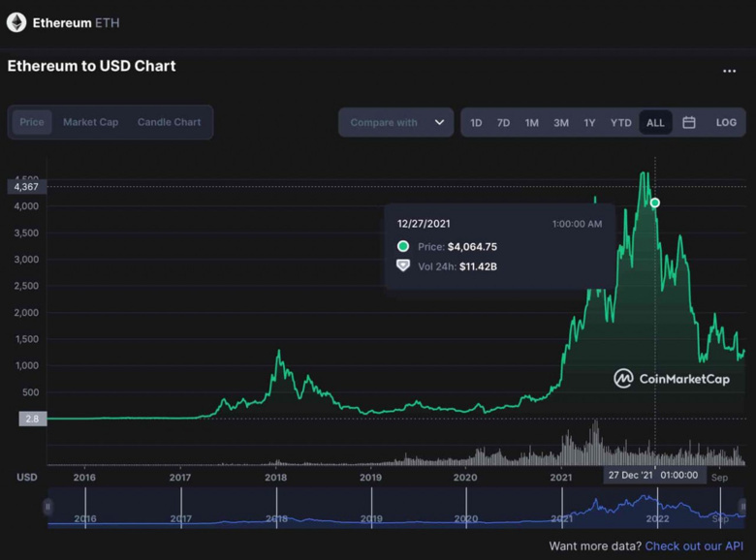Click the Ethereum ETH title text
Viewport: 756px width, 560px height.
click(77, 23)
